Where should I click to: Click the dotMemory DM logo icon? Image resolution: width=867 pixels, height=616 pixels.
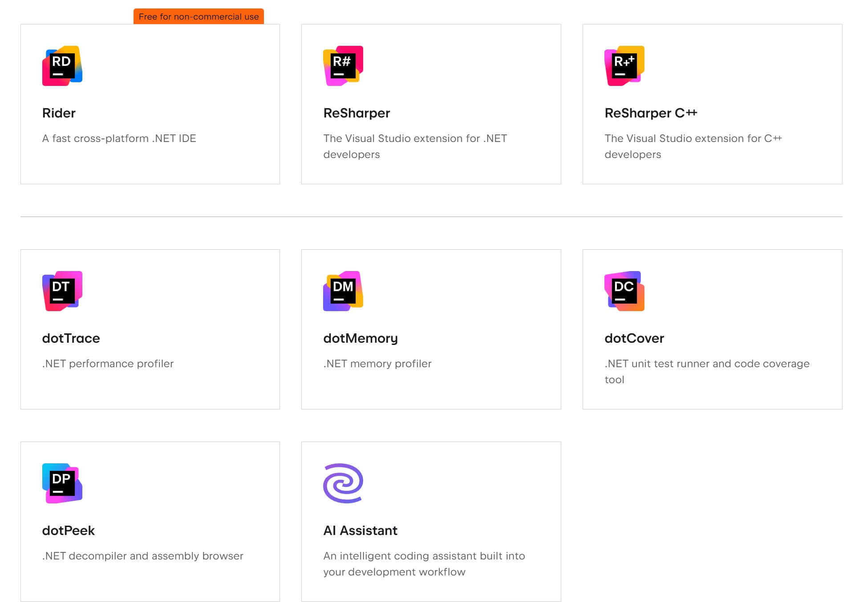(x=343, y=291)
